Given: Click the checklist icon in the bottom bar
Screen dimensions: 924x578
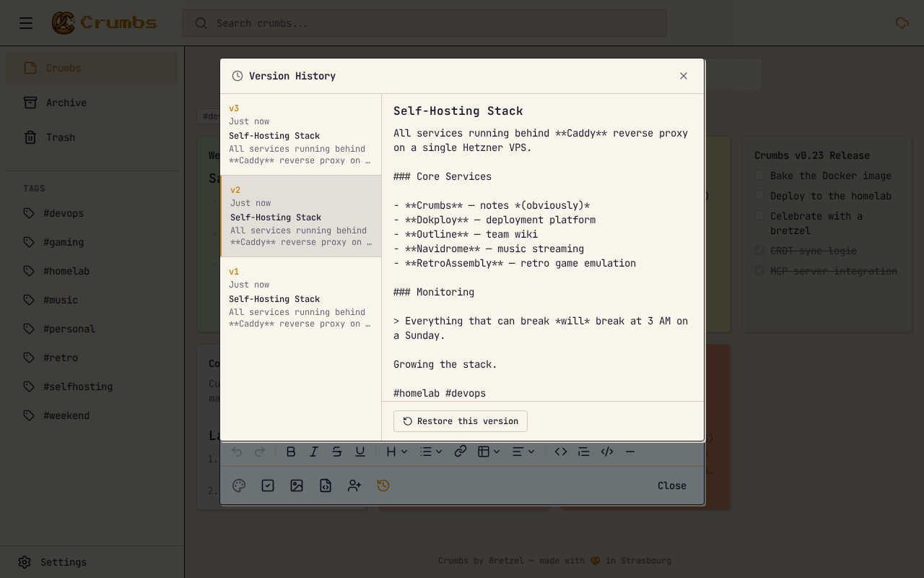Looking at the screenshot, I should pyautogui.click(x=268, y=486).
